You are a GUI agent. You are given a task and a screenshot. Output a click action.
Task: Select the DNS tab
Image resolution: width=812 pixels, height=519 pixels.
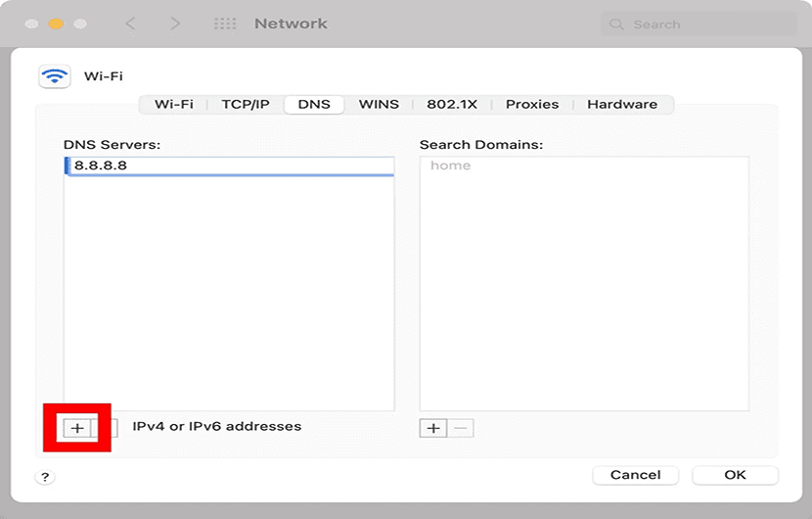pyautogui.click(x=314, y=104)
